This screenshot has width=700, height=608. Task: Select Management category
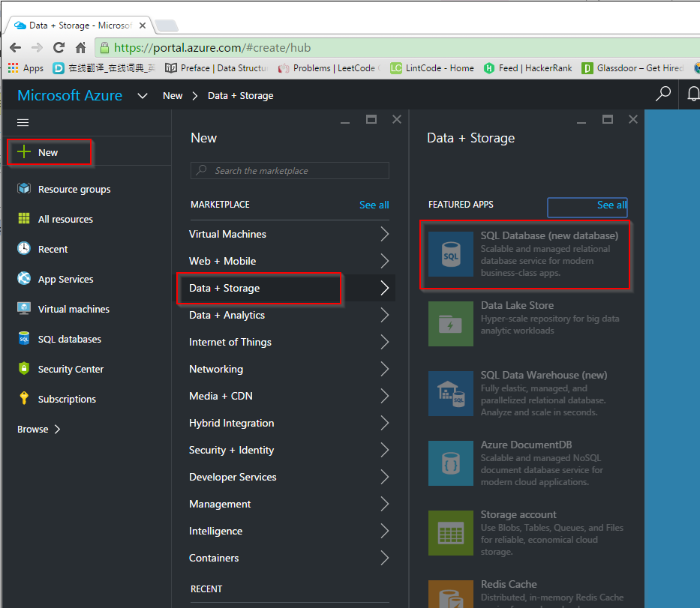[x=290, y=504]
